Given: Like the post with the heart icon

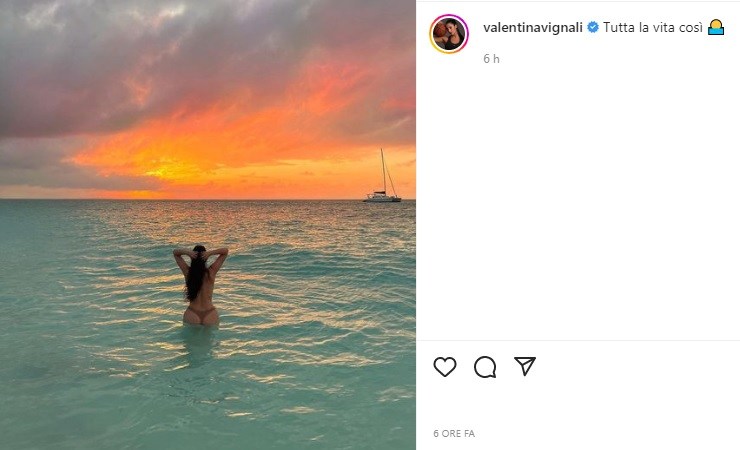Looking at the screenshot, I should 445,367.
